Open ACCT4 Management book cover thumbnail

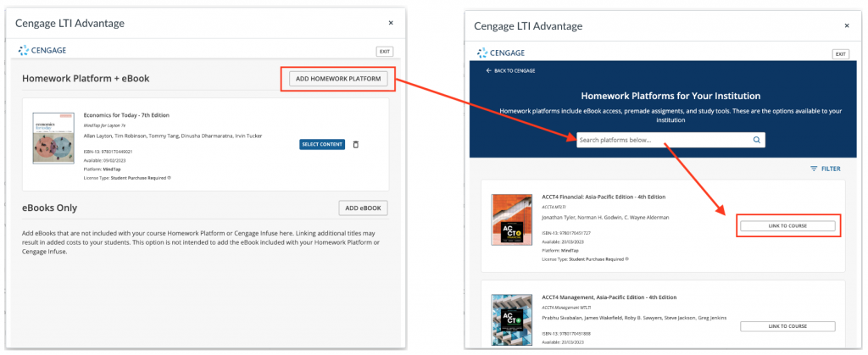click(x=511, y=320)
